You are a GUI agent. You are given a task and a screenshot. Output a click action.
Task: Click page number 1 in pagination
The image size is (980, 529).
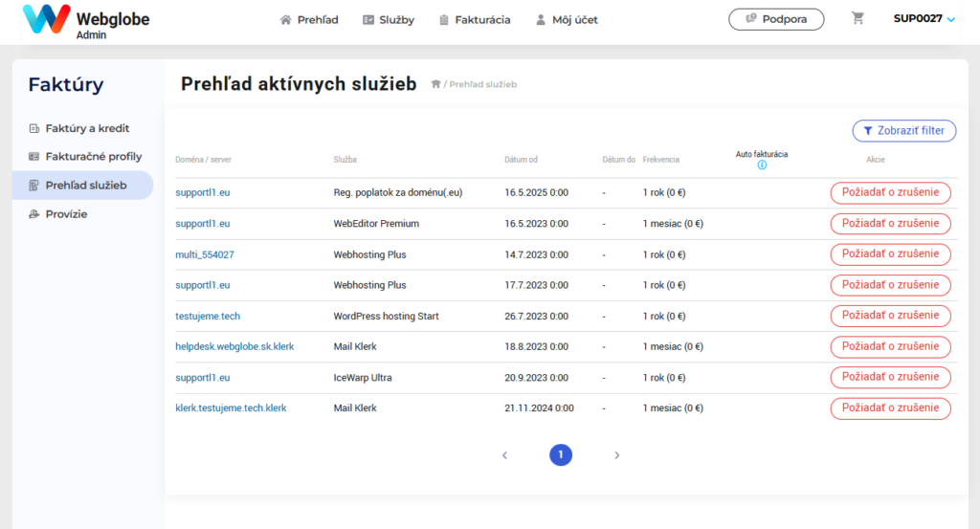pos(561,454)
